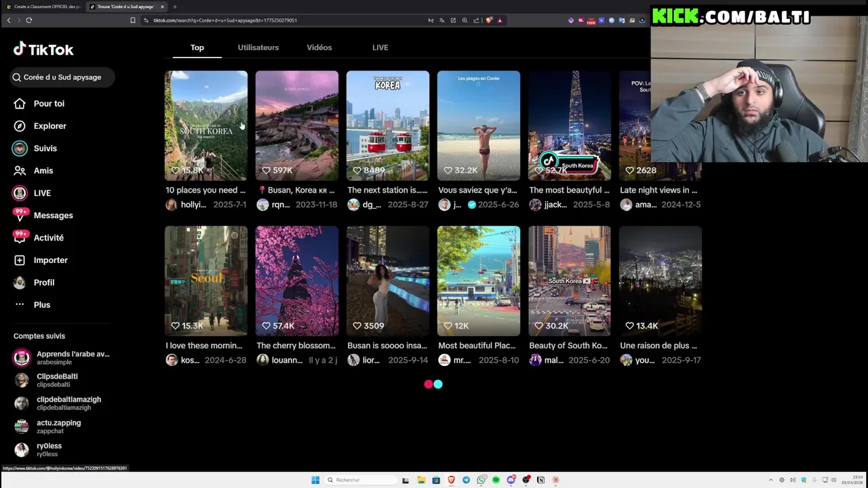Switch to the LIVE results tab
868x488 pixels.
(x=380, y=47)
